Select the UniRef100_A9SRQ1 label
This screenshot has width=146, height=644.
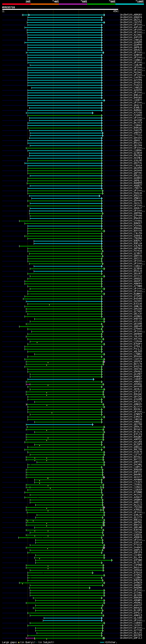131,384
